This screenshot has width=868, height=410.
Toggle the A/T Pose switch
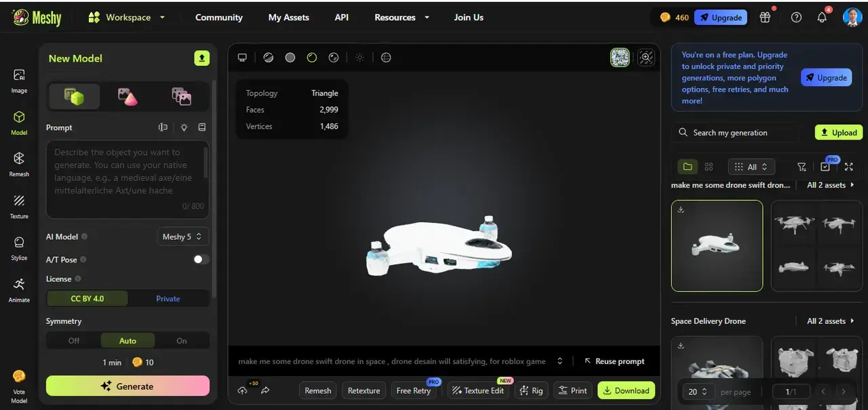[200, 260]
